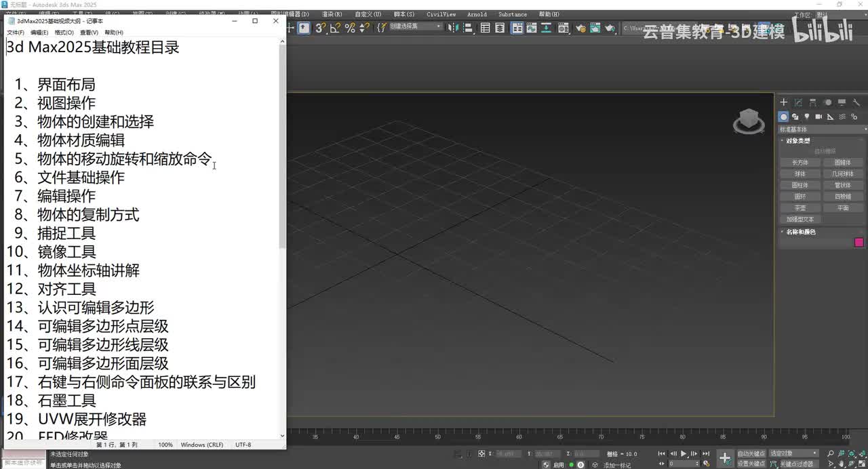868x469 pixels.
Task: Toggle 设置关键点 Set Key mode
Action: pyautogui.click(x=752, y=464)
